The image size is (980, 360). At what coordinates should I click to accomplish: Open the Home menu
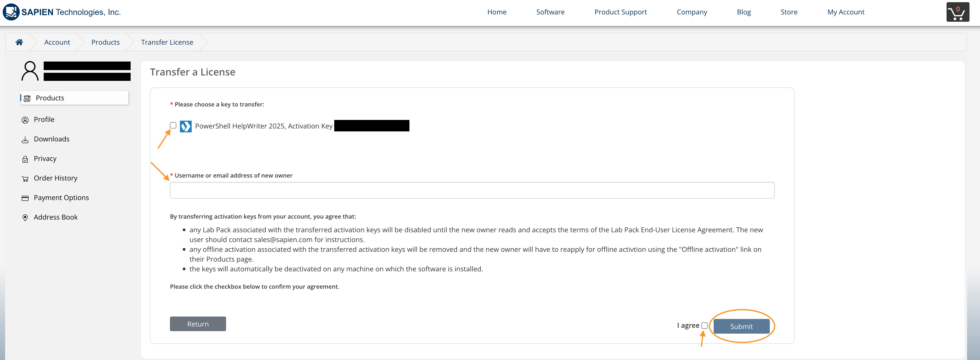[x=497, y=12]
